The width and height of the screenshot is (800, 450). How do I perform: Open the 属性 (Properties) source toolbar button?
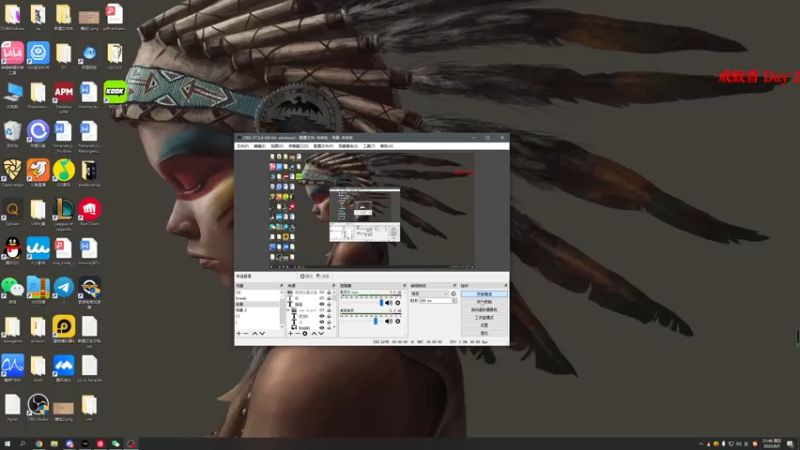click(306, 276)
